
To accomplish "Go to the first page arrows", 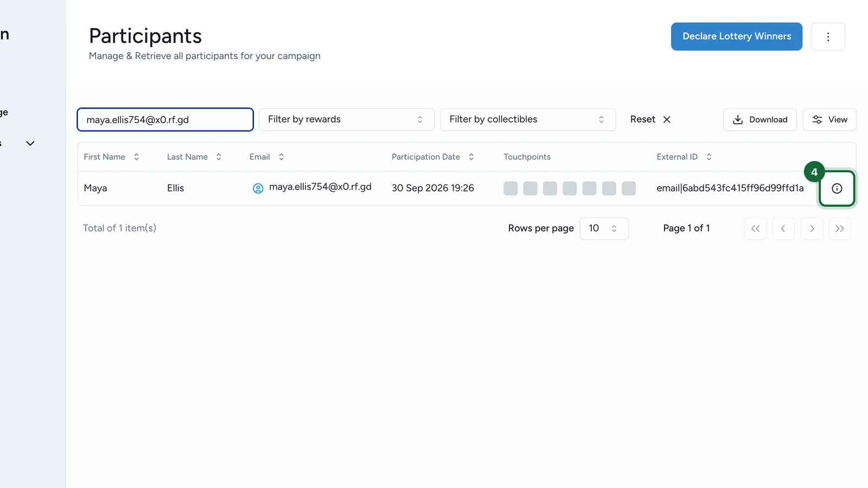I will click(x=755, y=228).
